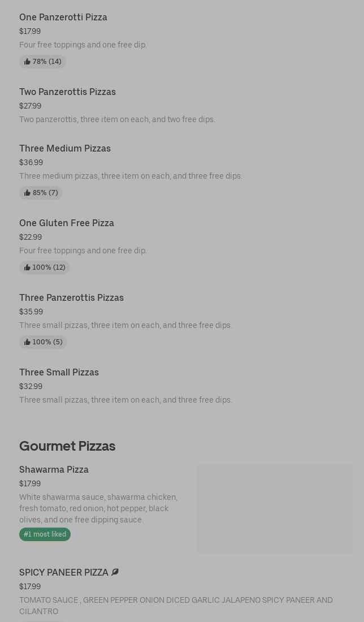Open the SPICY PANEER PIZZA item
The image size is (364, 622).
click(x=63, y=572)
